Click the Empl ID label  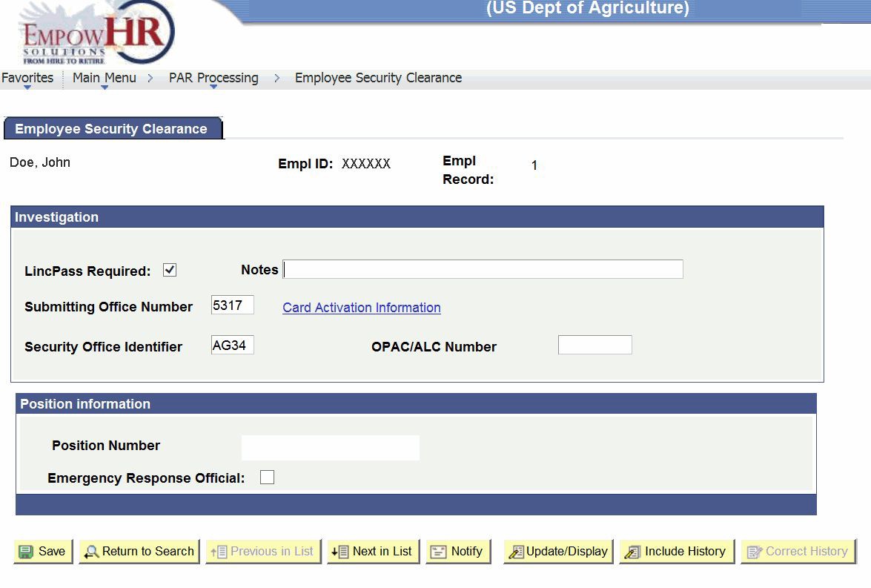[x=305, y=164]
